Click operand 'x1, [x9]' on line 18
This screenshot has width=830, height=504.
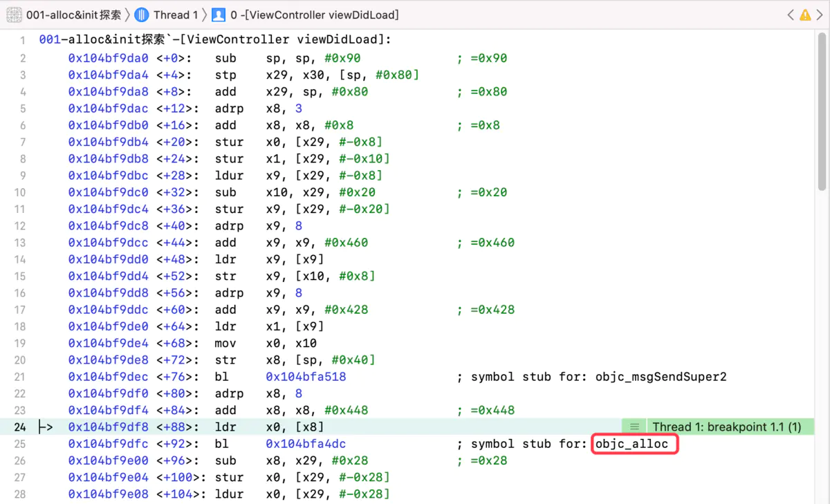click(x=295, y=326)
